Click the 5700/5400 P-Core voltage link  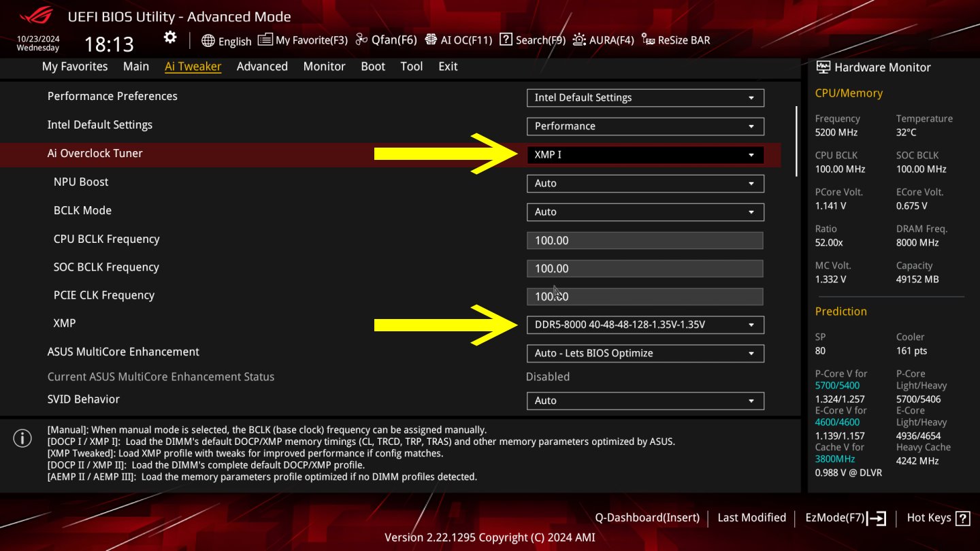click(836, 386)
